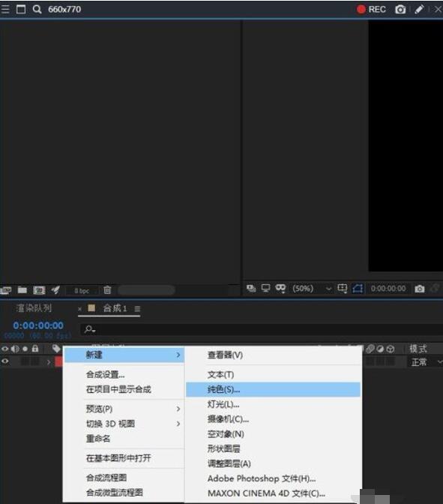Click the motion blur column header icon
Viewport: 443px width, 504px height.
(370, 349)
